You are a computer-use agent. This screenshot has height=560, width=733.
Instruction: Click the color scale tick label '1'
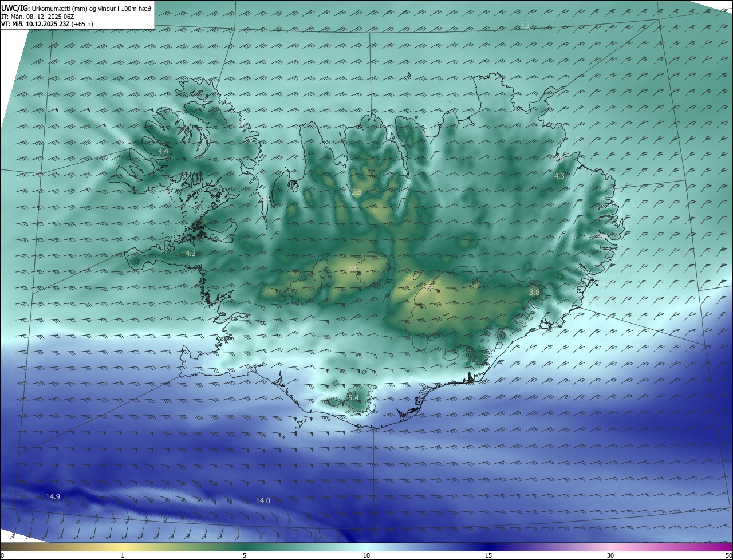point(123,555)
